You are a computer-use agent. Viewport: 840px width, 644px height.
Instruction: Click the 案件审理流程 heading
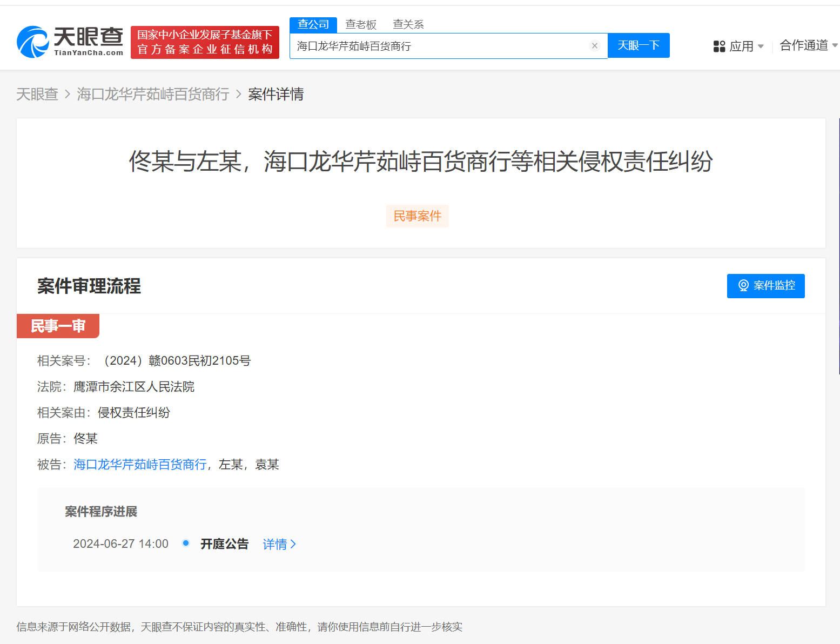click(x=89, y=286)
